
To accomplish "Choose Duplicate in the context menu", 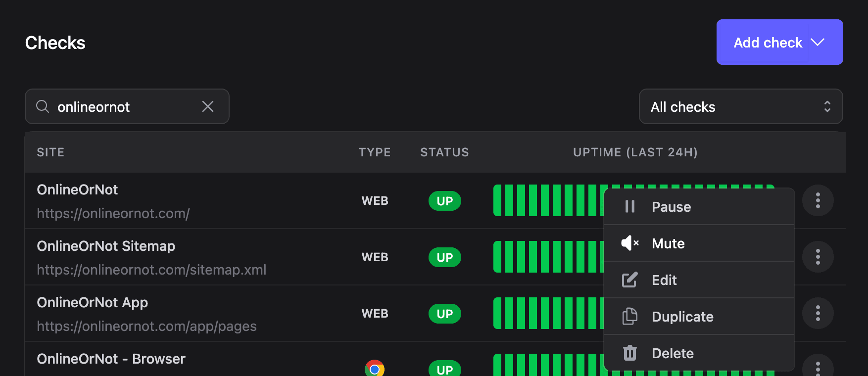I will click(700, 317).
